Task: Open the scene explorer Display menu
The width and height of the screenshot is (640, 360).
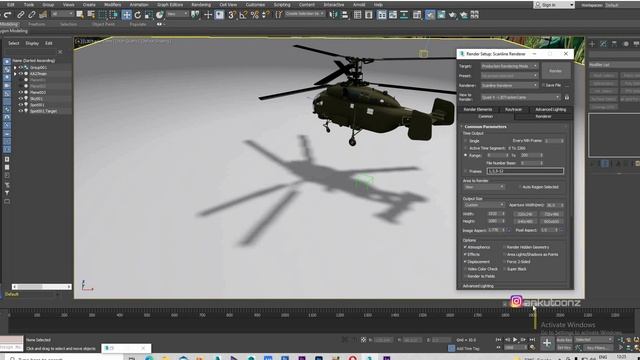Action: tap(32, 43)
